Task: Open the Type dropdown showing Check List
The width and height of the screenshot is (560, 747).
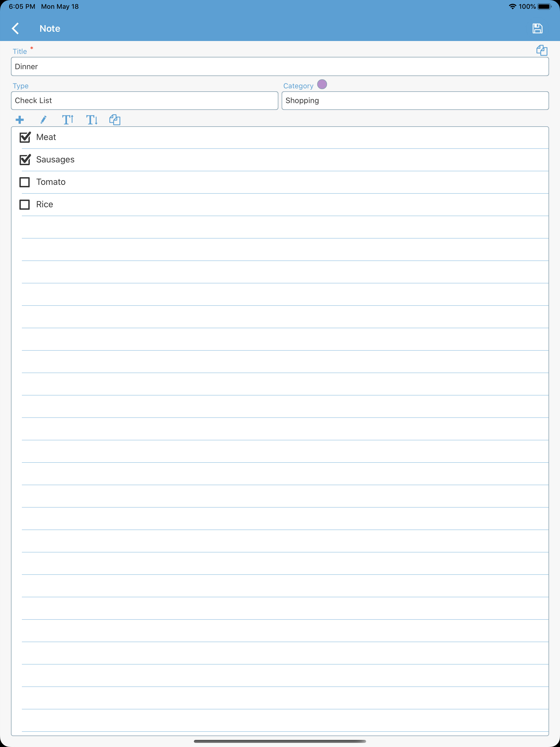Action: point(145,101)
